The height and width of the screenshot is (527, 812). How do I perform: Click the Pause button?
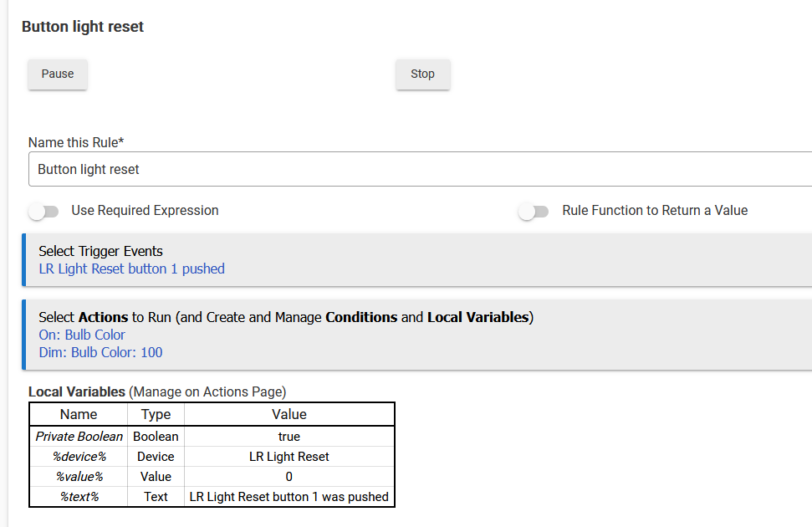click(58, 74)
